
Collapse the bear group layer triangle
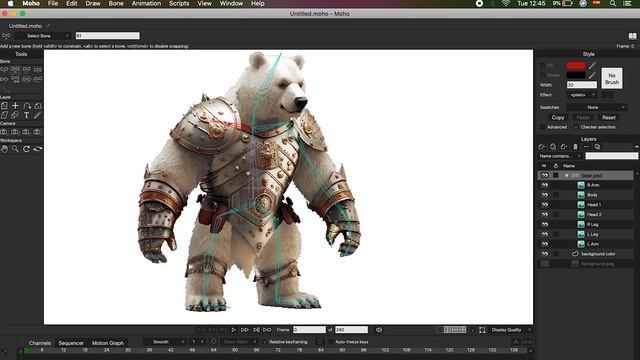(x=567, y=176)
